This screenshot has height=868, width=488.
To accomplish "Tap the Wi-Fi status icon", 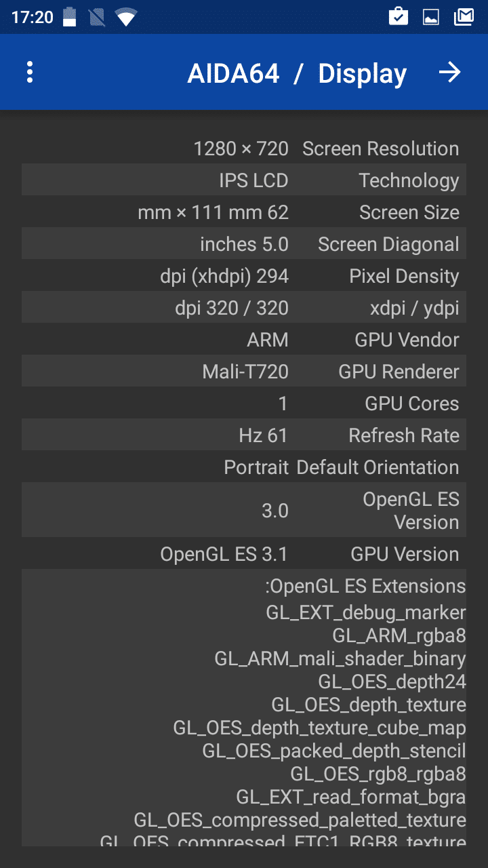I will (x=126, y=17).
